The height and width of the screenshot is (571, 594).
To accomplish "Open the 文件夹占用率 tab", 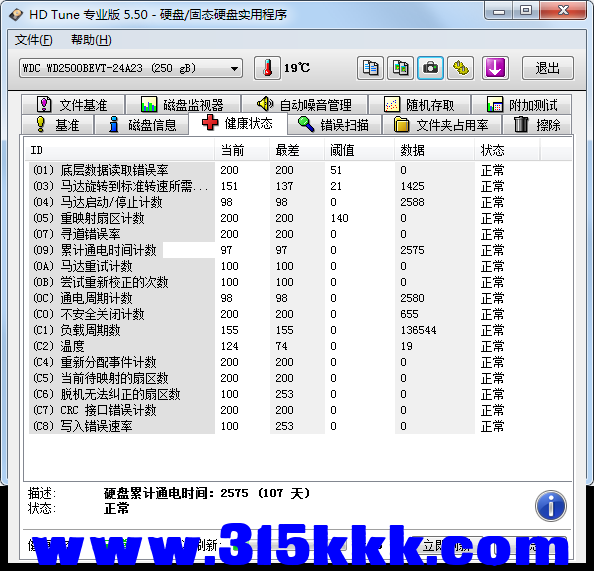I will (x=442, y=125).
